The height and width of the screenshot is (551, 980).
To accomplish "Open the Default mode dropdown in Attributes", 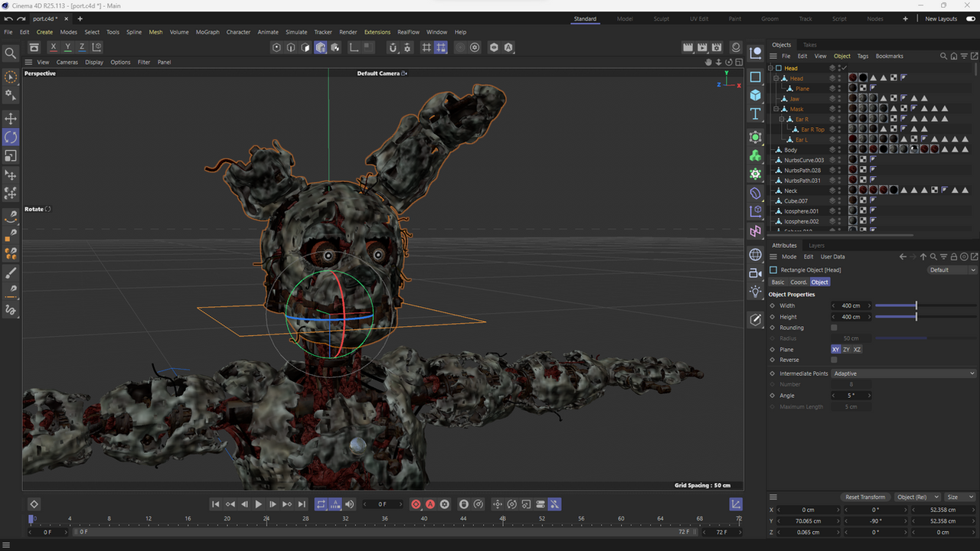I will (x=952, y=270).
